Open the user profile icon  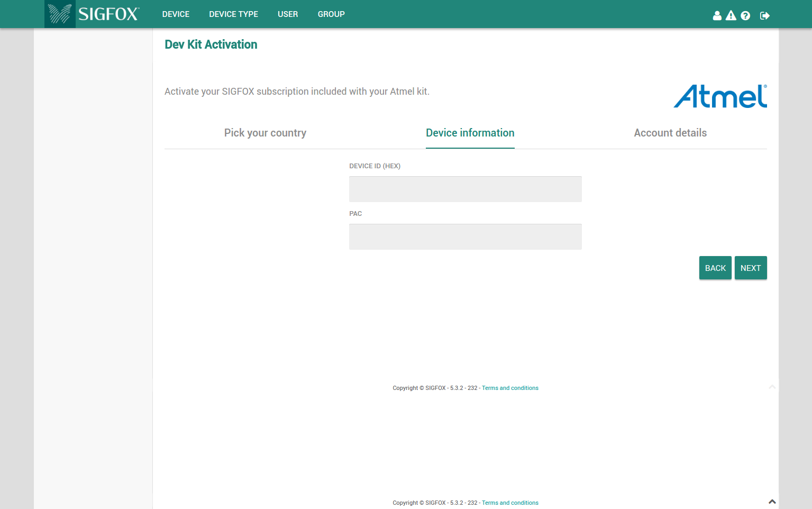[x=717, y=16]
